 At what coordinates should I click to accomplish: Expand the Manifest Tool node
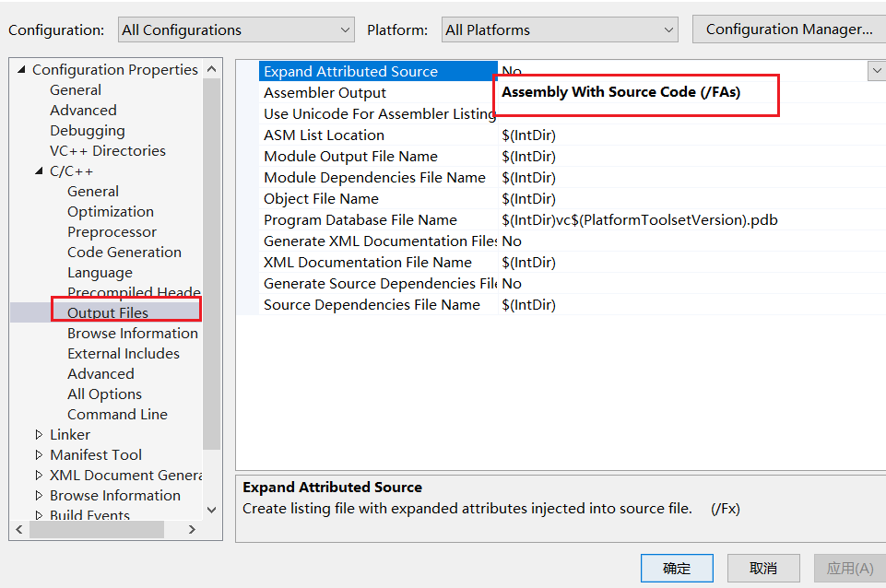tap(39, 455)
